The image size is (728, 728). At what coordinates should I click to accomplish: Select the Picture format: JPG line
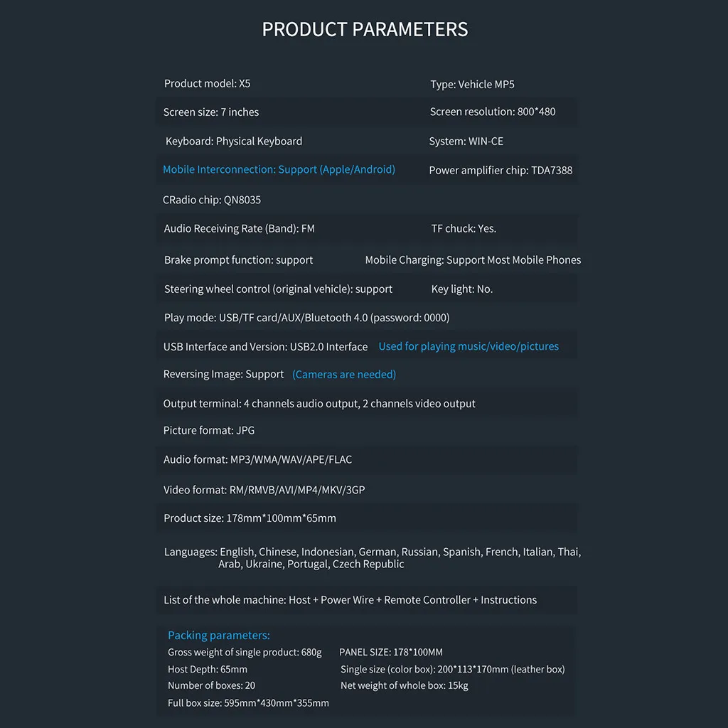click(x=209, y=430)
